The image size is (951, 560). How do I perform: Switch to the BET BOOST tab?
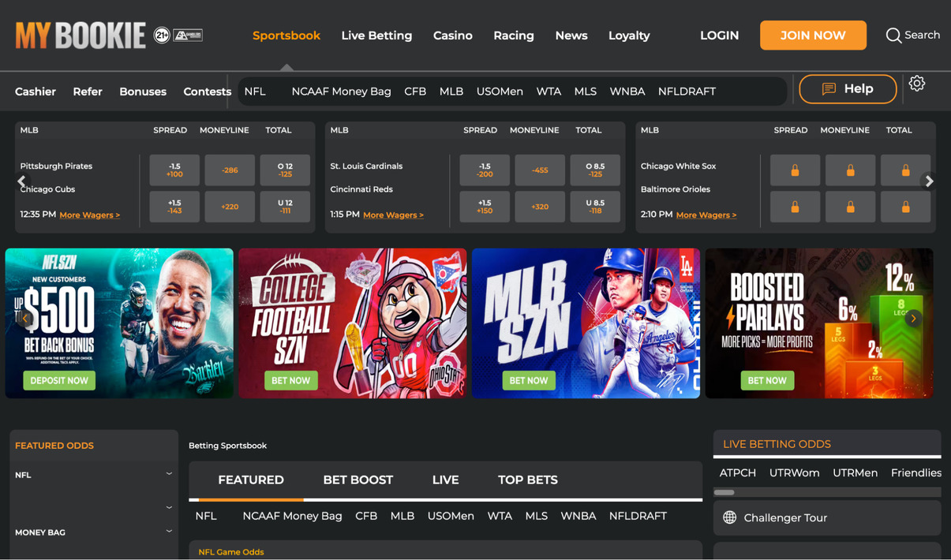click(358, 480)
